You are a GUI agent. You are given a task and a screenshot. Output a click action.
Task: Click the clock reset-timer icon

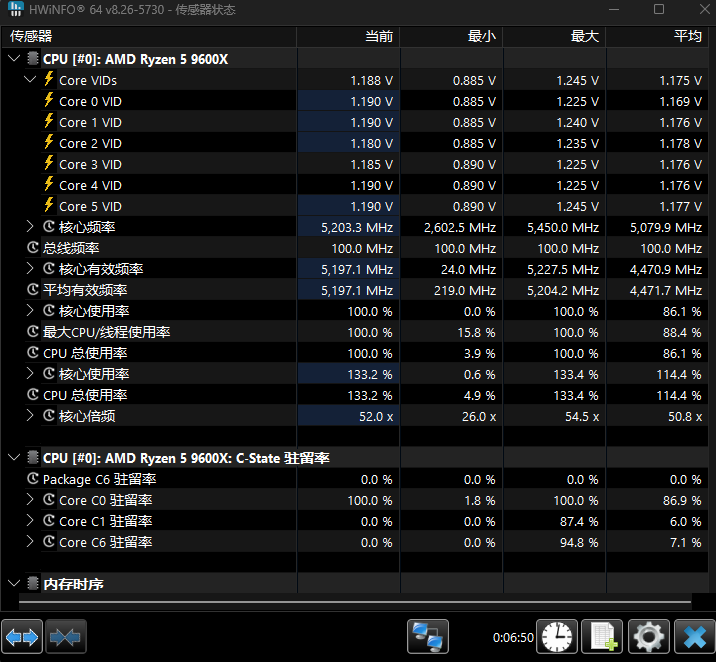coord(557,636)
